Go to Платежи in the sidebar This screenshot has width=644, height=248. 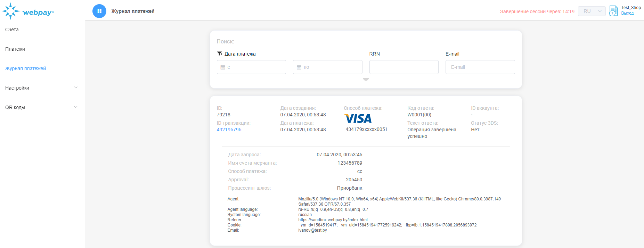[x=15, y=49]
